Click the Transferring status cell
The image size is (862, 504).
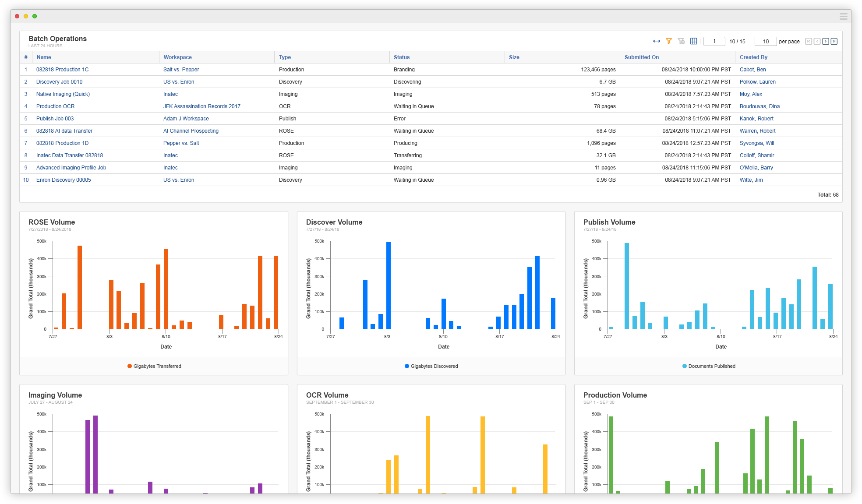click(408, 155)
